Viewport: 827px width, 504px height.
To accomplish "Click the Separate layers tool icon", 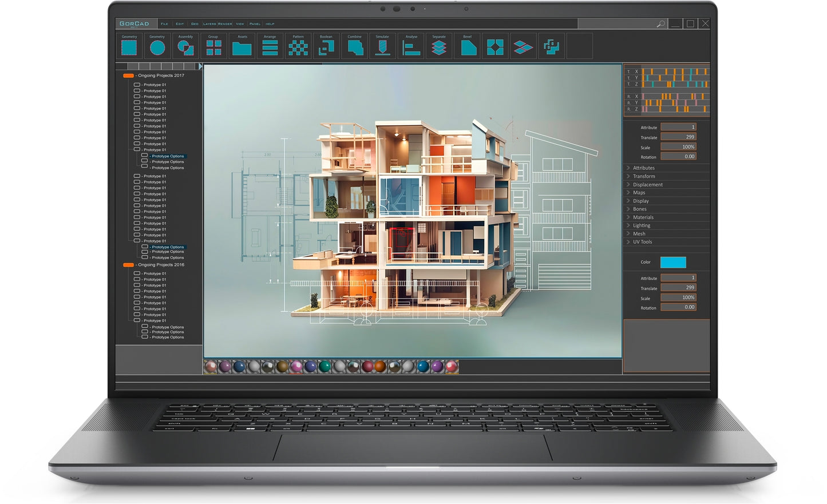I will point(439,47).
